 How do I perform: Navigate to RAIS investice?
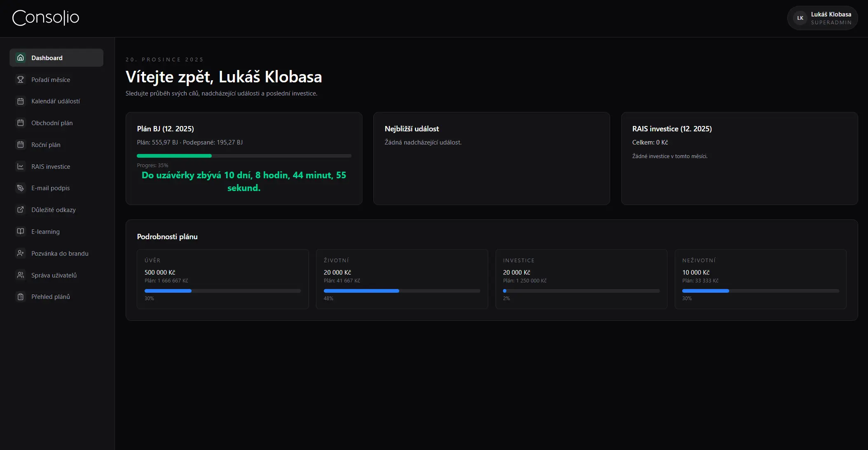coord(56,166)
